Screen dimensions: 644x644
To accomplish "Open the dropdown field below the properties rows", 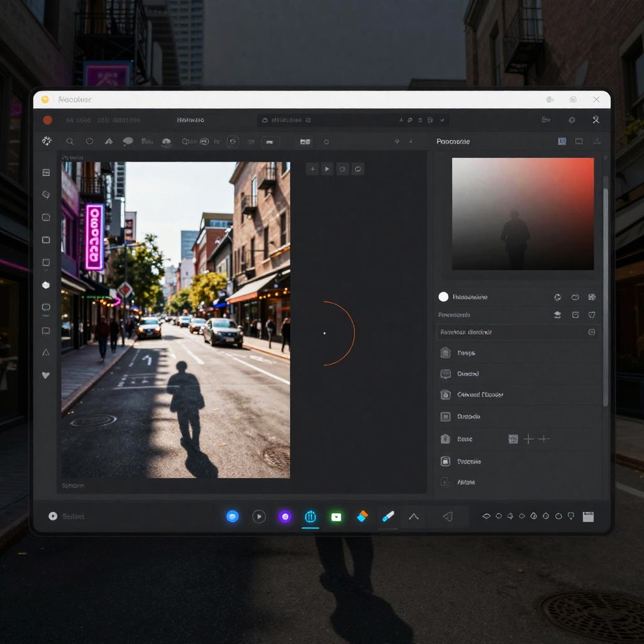I will pyautogui.click(x=517, y=332).
